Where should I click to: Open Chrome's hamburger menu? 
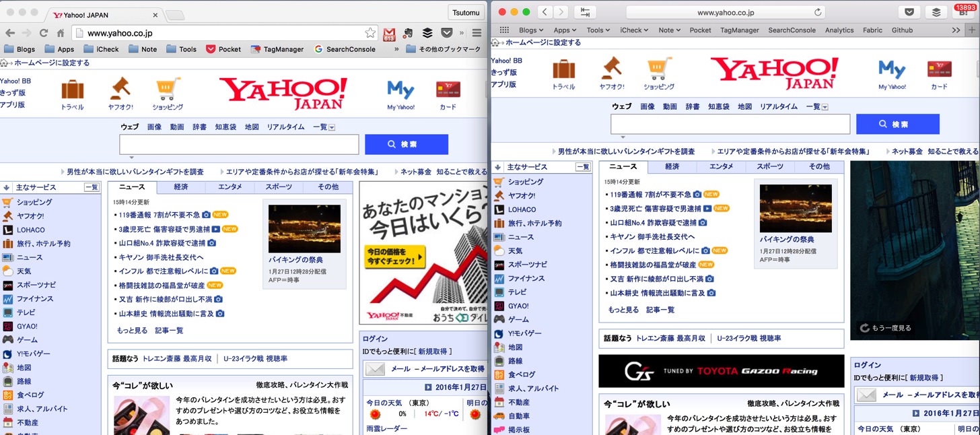pyautogui.click(x=477, y=33)
